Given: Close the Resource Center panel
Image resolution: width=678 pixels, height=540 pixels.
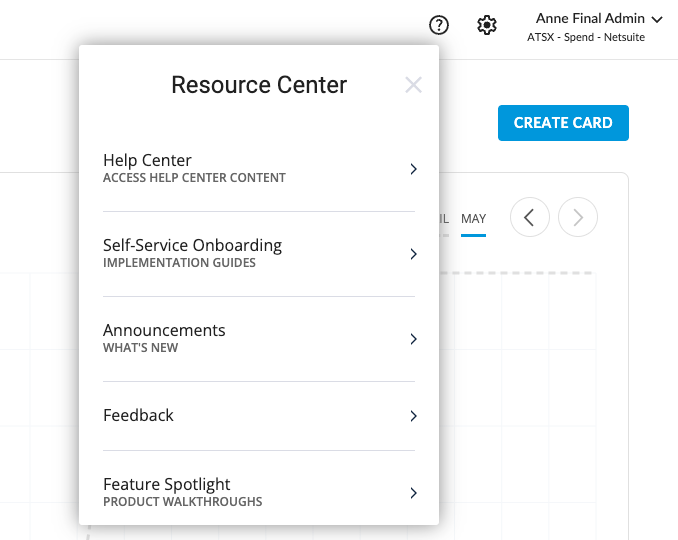Looking at the screenshot, I should (413, 85).
